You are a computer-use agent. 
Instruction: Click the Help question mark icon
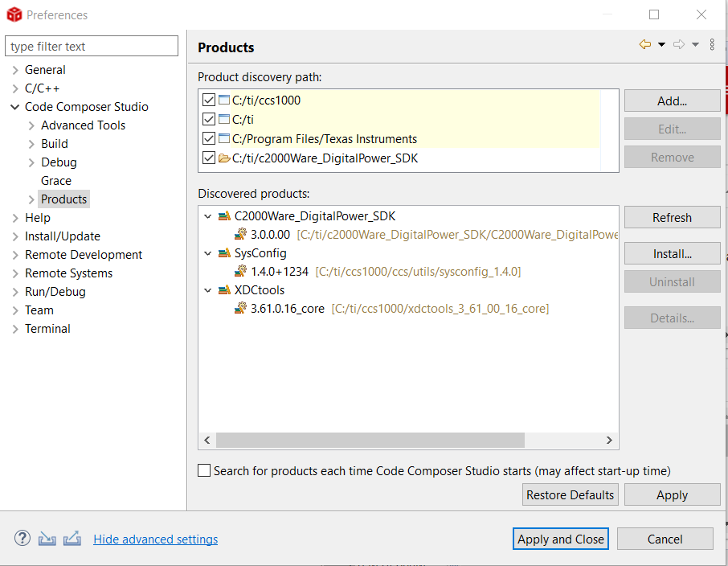[x=22, y=539]
